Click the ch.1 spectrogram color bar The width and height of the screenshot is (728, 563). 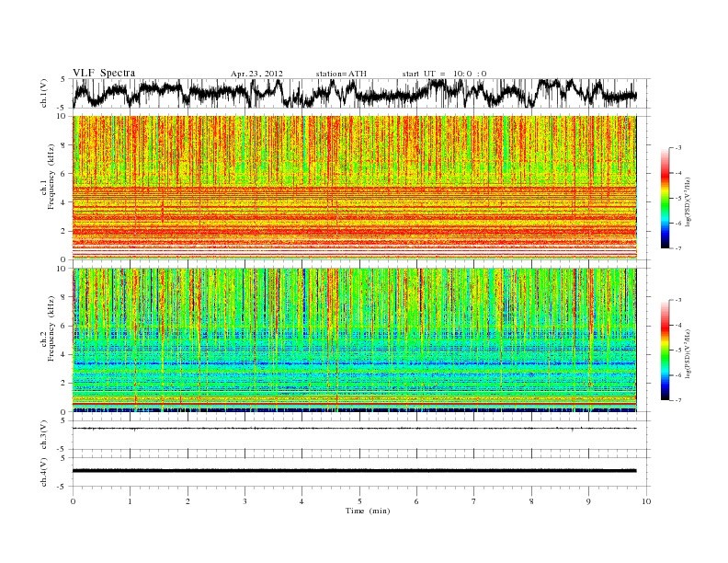point(665,198)
